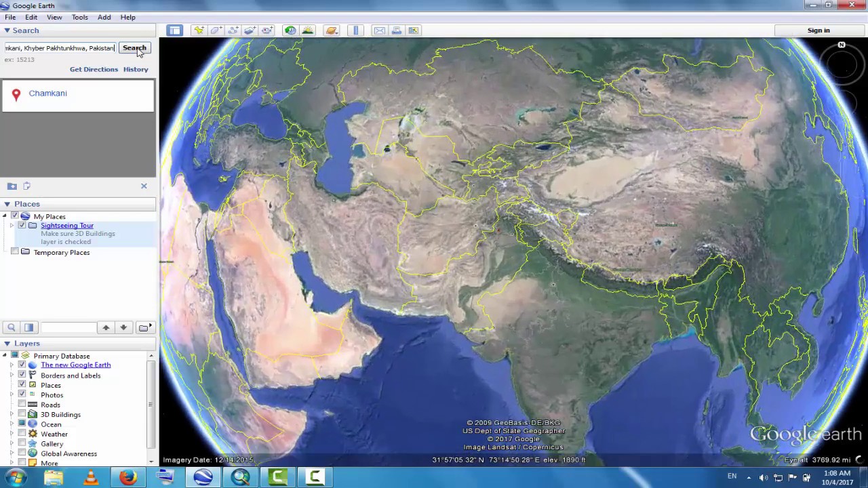Open Firefox from the taskbar

(x=127, y=477)
